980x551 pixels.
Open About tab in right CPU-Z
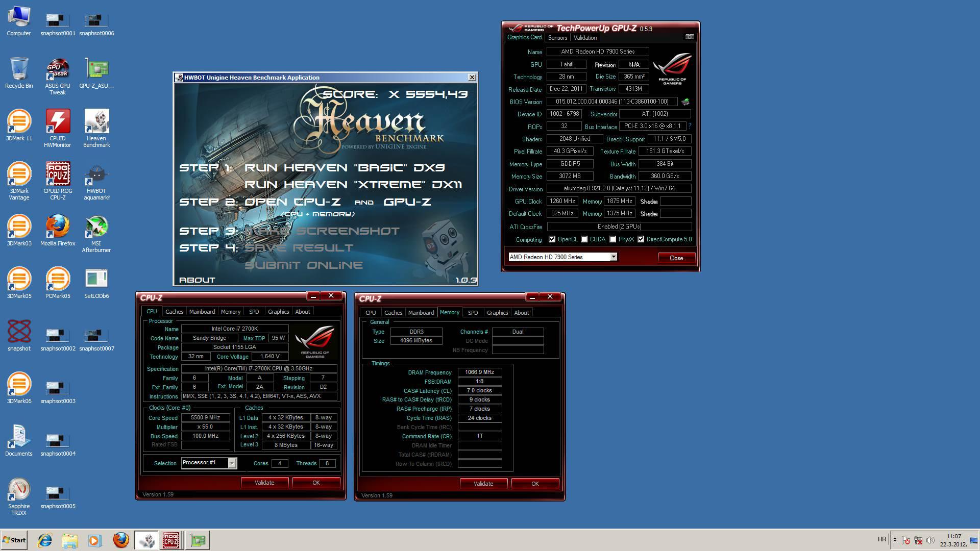tap(522, 313)
